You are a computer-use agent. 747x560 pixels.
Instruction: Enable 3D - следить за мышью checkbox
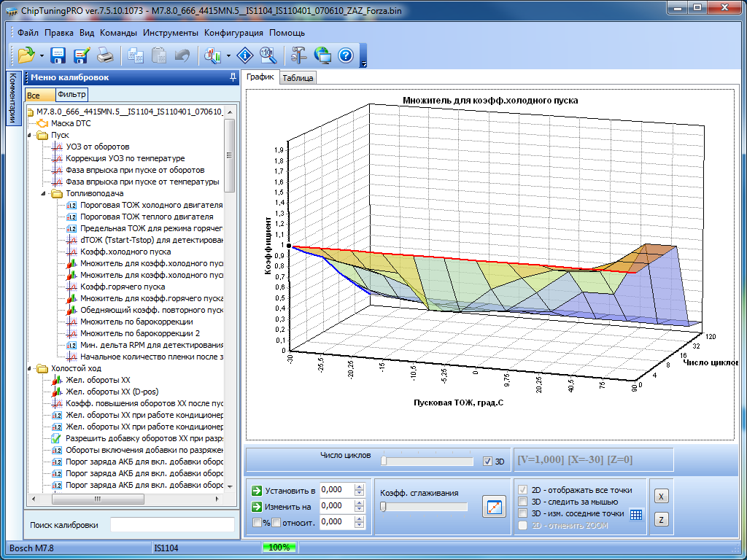pos(522,502)
